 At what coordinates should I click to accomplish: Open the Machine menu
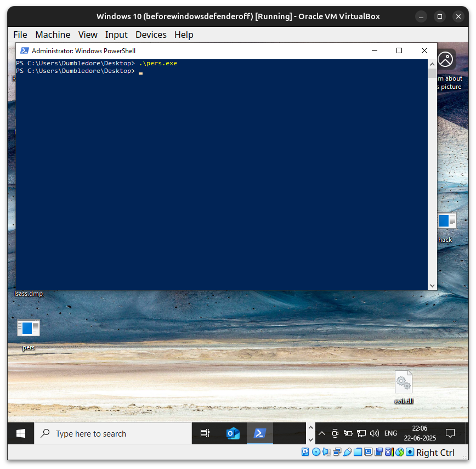pos(53,35)
